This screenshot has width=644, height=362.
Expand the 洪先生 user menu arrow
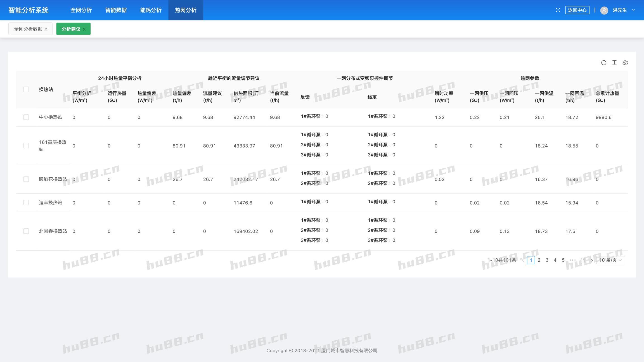pos(633,10)
